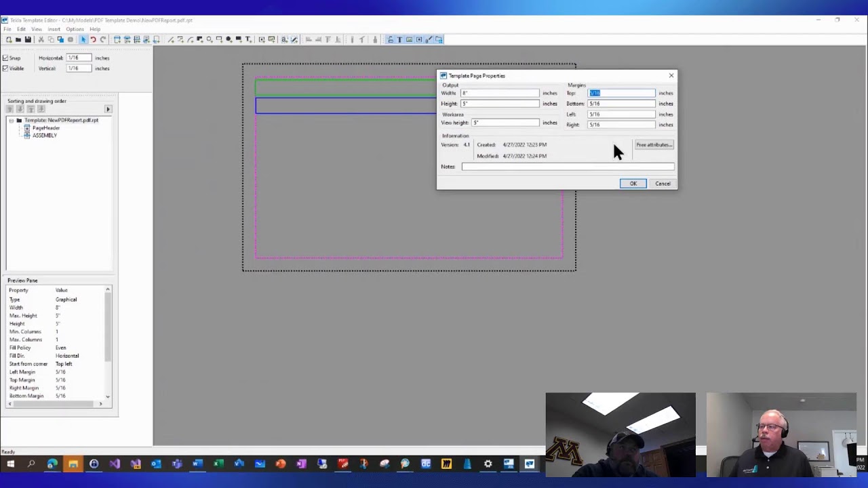Toggle the Snap checkbox
The height and width of the screenshot is (488, 868).
[5, 58]
